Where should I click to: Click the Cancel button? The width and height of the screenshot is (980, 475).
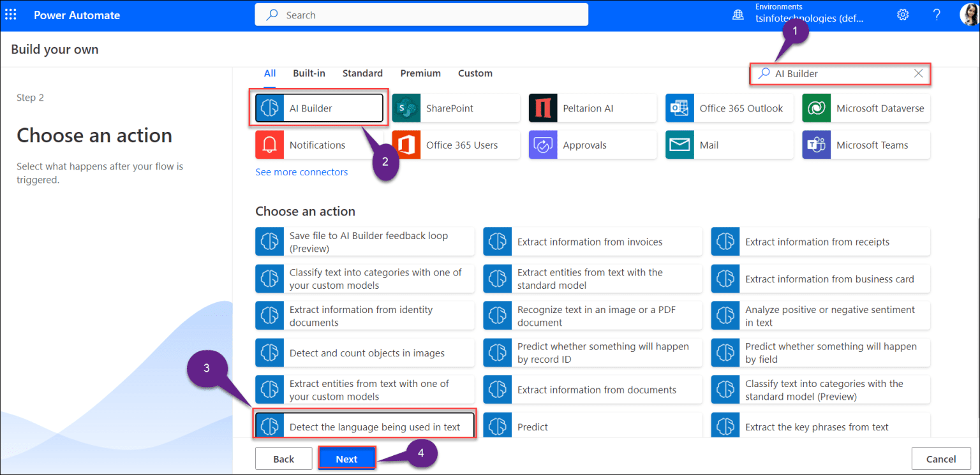tap(941, 458)
